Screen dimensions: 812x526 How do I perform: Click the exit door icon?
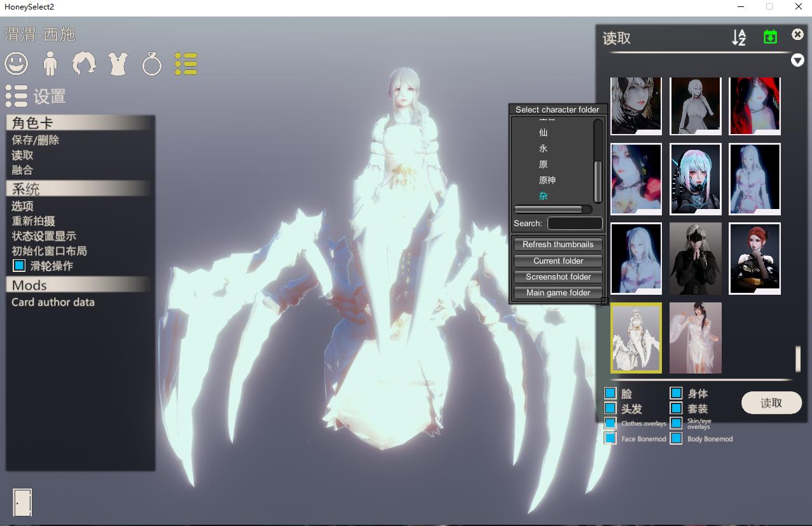click(x=22, y=502)
